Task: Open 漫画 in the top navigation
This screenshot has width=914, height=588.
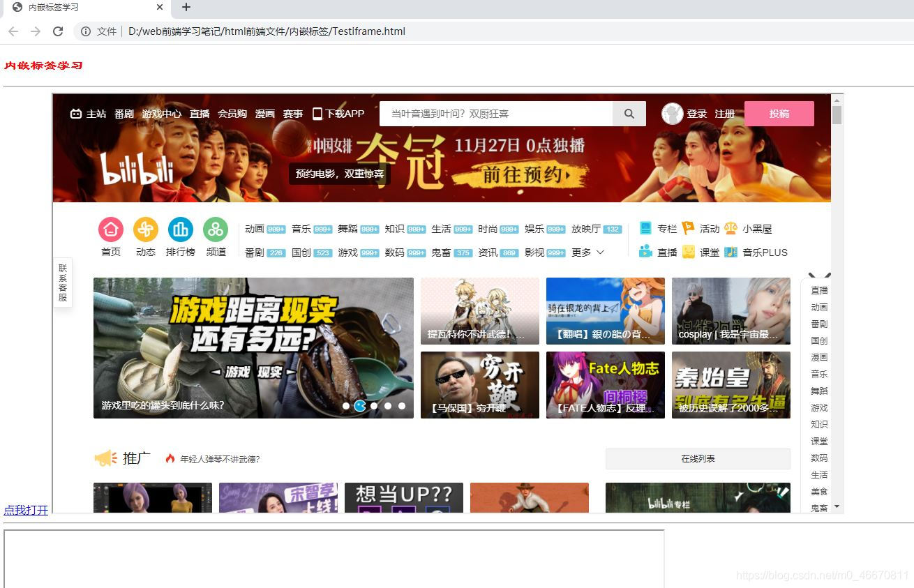Action: coord(265,114)
